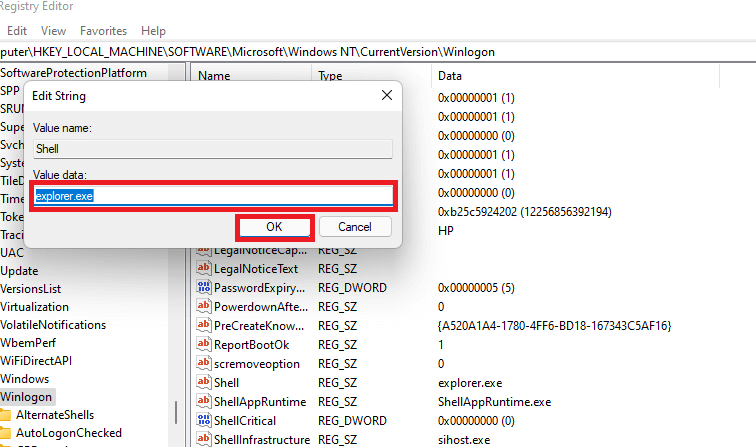Click the AlternateShells folder icon
Screen dimensions: 756x447
click(6, 415)
